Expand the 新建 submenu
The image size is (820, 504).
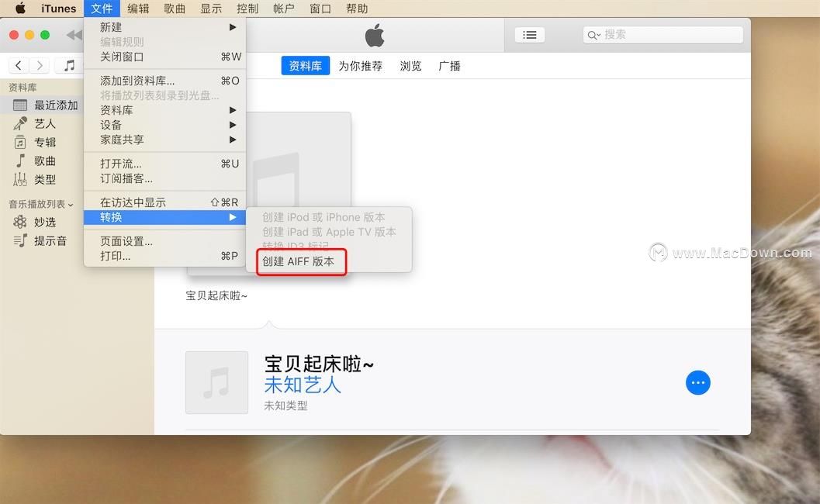click(164, 26)
